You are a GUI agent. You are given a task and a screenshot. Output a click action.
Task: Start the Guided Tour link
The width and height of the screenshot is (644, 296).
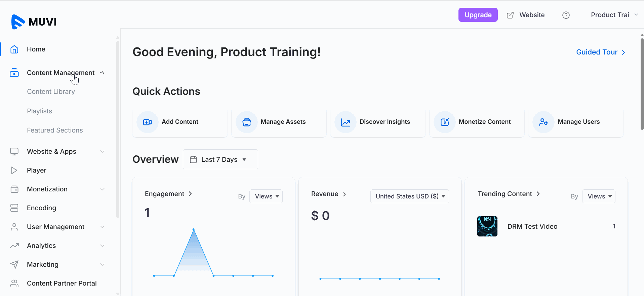(x=600, y=52)
